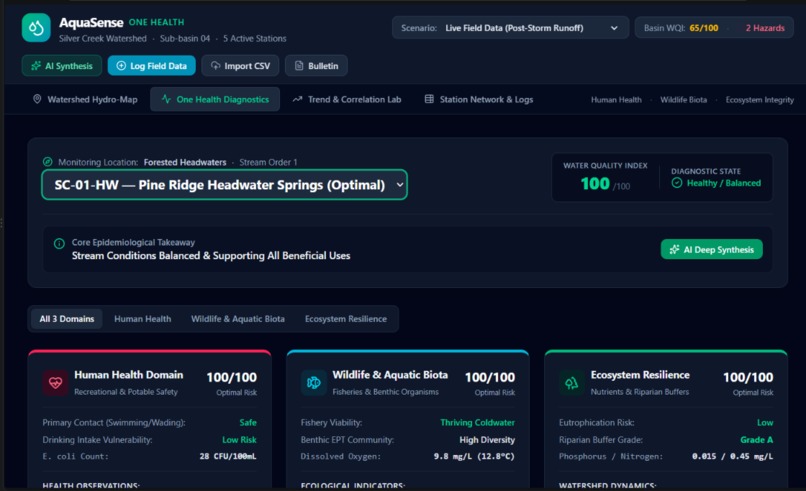The height and width of the screenshot is (491, 806).
Task: Open AI Synthesis panel
Action: (x=62, y=66)
